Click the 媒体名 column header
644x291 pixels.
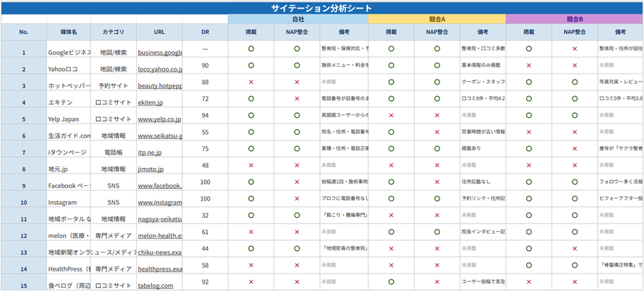pyautogui.click(x=69, y=32)
